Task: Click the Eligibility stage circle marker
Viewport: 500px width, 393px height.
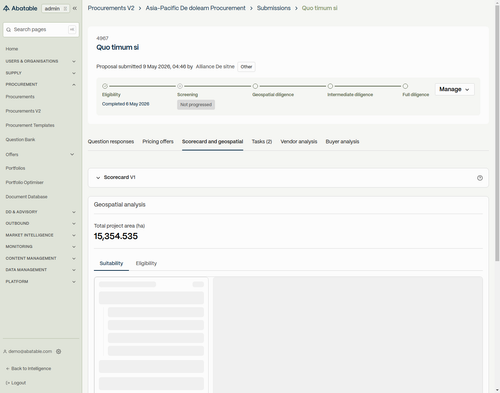Action: 105,86
